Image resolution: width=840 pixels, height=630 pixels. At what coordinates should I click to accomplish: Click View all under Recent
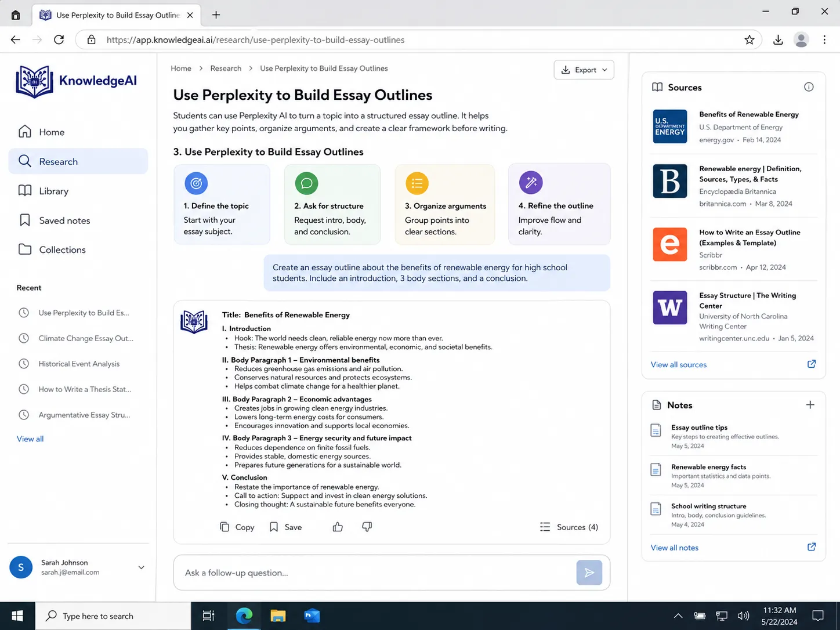pos(30,439)
